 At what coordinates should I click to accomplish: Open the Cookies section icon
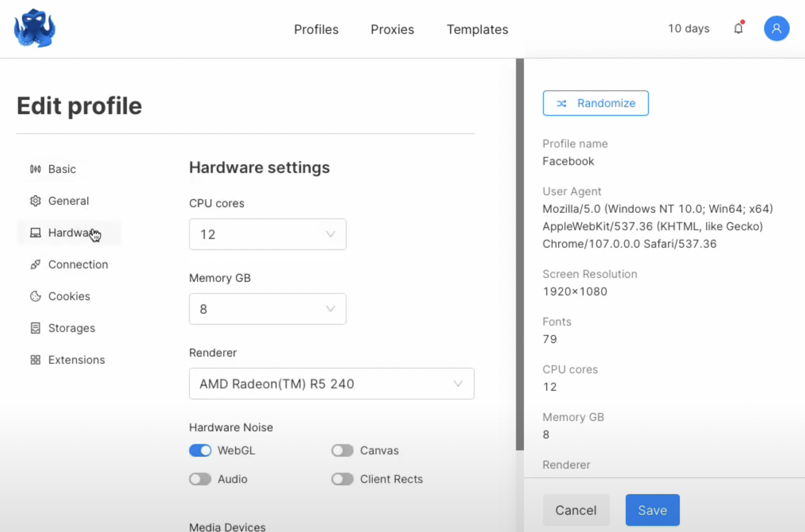(x=36, y=296)
